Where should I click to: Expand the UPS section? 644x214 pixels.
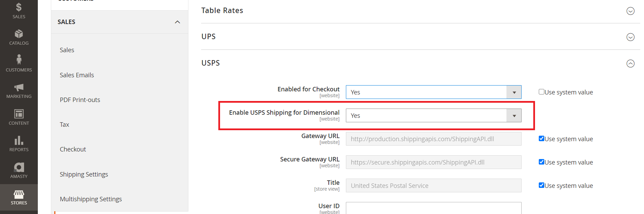(630, 37)
